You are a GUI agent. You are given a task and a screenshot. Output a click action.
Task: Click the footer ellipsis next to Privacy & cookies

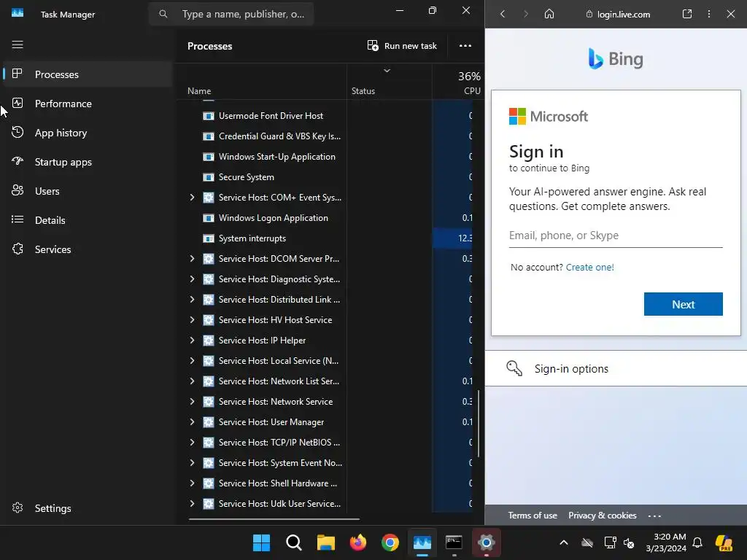pos(654,516)
